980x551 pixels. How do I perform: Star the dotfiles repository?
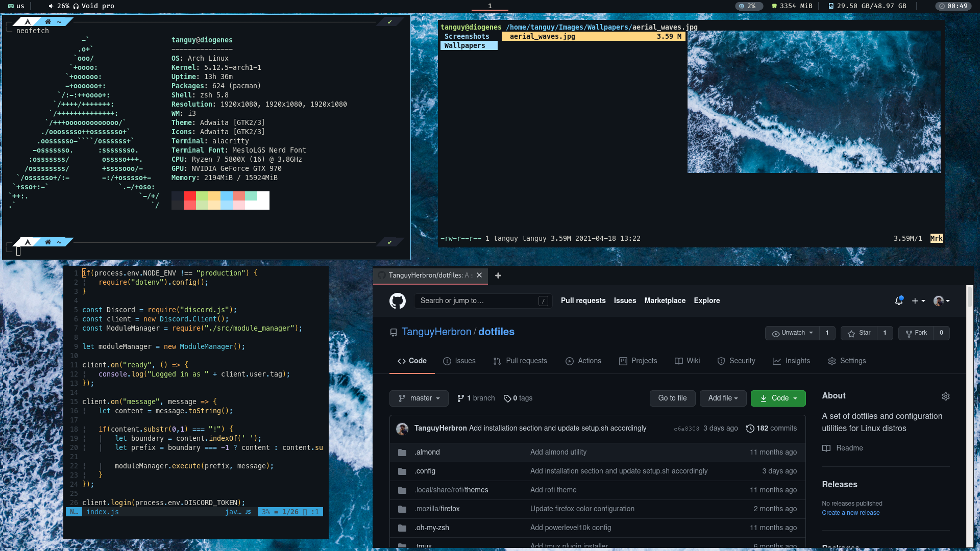pyautogui.click(x=859, y=333)
